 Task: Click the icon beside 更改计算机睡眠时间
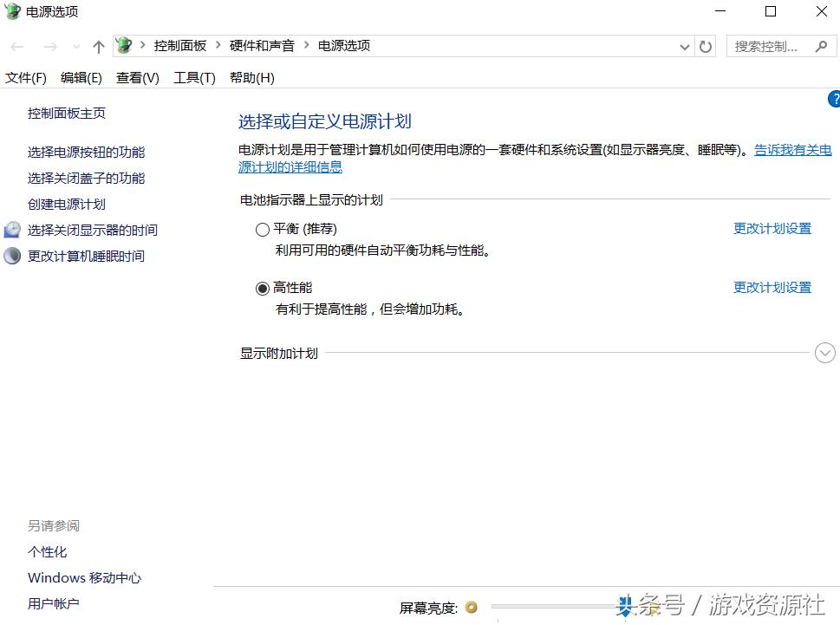(11, 256)
